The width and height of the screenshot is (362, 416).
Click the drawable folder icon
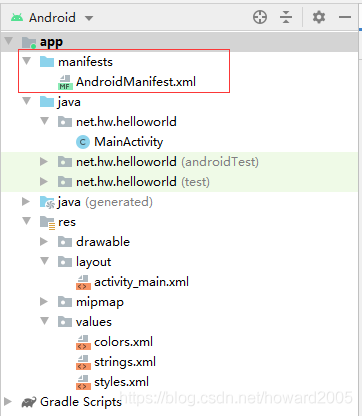65,242
